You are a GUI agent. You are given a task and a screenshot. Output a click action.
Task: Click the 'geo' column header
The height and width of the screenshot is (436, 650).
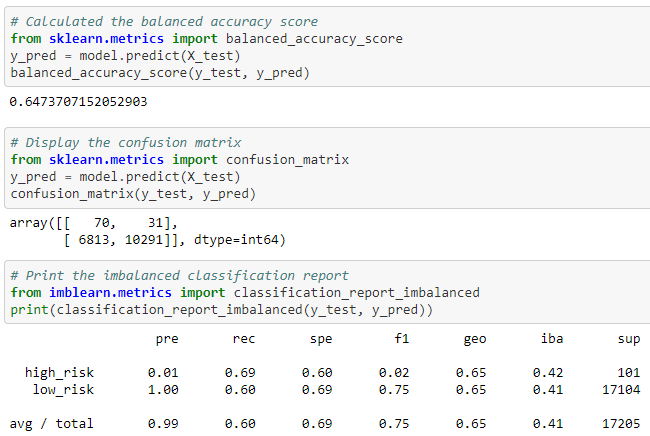pyautogui.click(x=475, y=339)
